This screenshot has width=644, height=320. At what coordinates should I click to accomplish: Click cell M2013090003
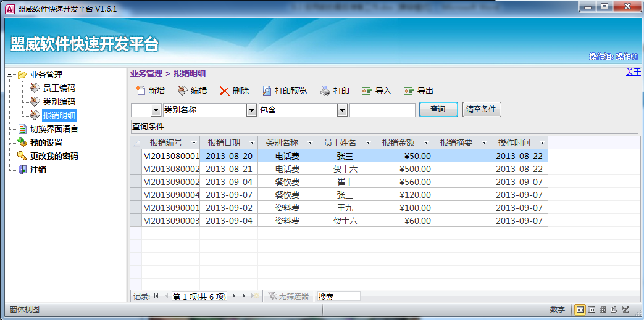tap(171, 221)
